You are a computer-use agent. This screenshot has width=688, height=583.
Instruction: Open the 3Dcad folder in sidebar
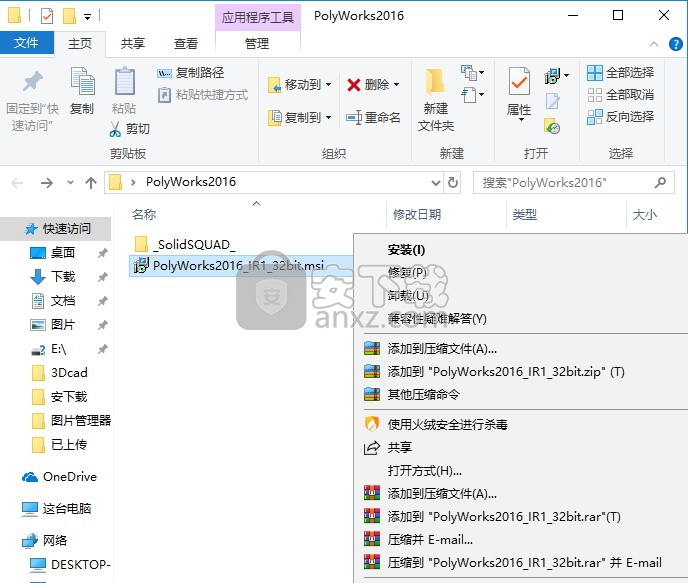(x=69, y=372)
